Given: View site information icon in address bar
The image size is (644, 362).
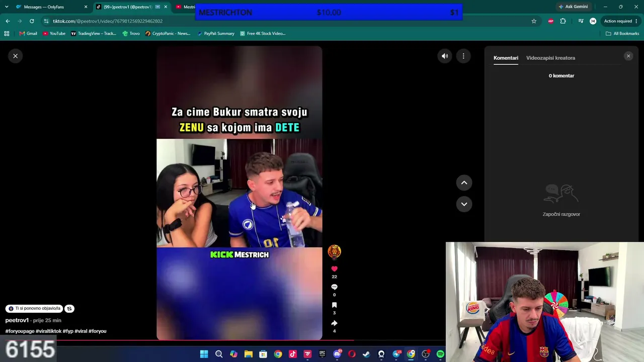Looking at the screenshot, I should click(x=46, y=21).
